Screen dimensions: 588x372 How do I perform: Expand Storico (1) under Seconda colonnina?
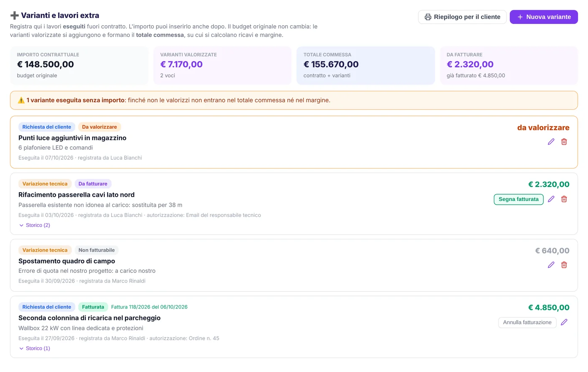(34, 348)
